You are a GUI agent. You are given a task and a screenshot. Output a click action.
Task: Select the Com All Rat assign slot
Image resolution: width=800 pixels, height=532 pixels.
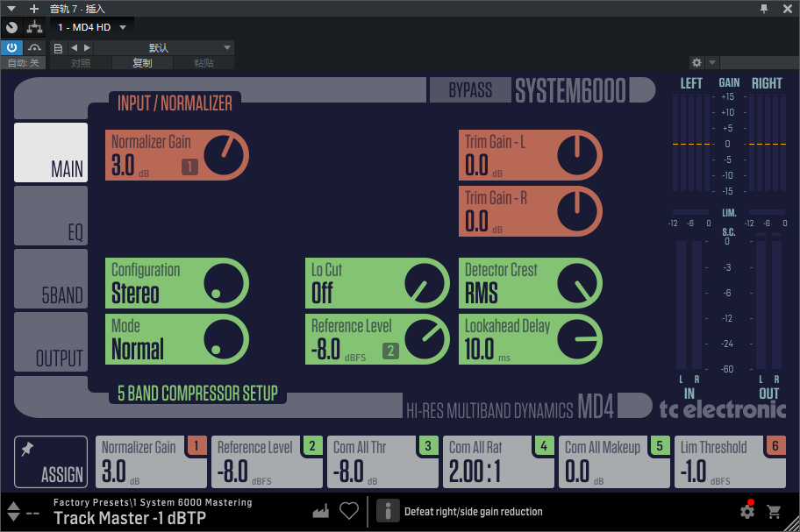pyautogui.click(x=498, y=462)
